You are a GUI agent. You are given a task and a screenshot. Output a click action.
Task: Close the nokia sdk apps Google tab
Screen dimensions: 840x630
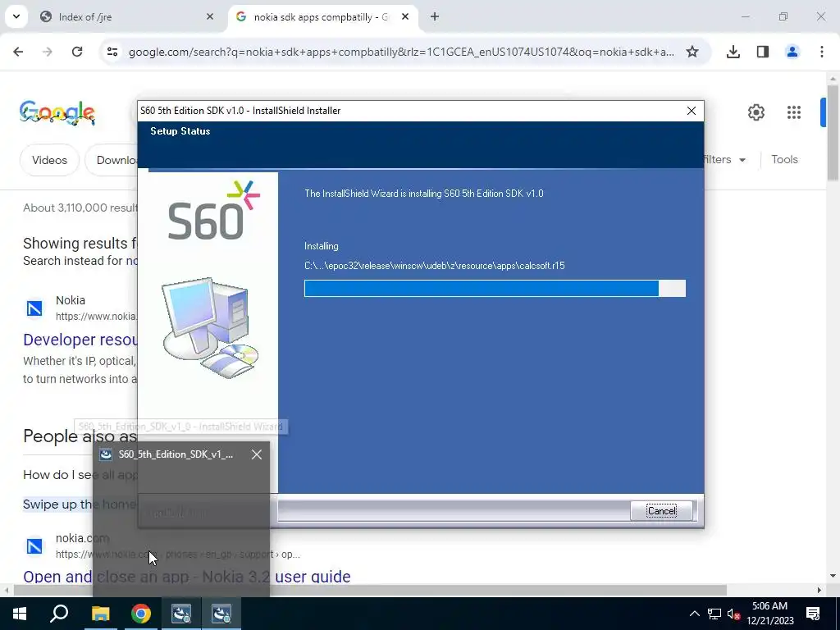[x=405, y=16]
